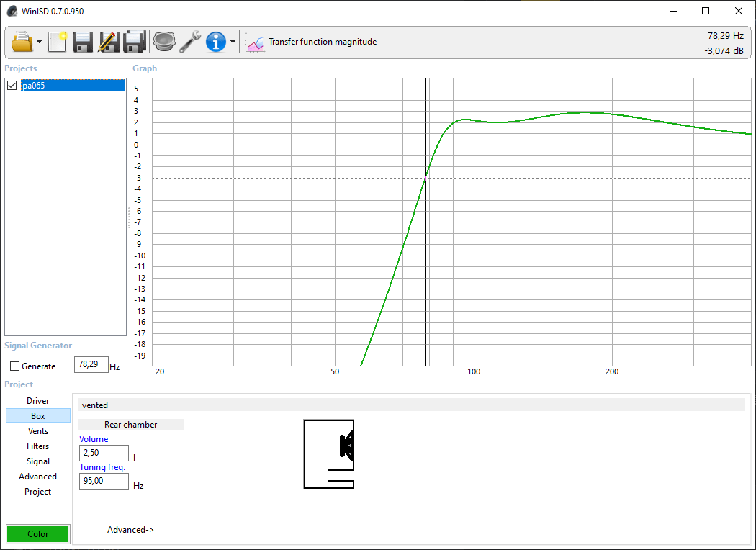The image size is (756, 550).
Task: Maximize the WinISD window
Action: coord(706,11)
